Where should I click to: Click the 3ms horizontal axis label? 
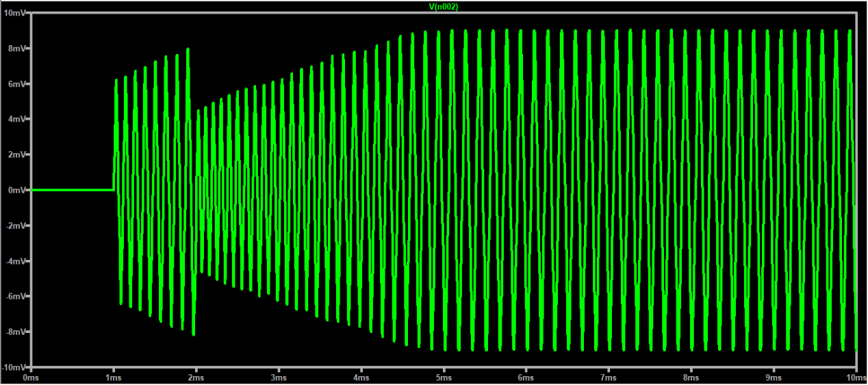click(278, 377)
